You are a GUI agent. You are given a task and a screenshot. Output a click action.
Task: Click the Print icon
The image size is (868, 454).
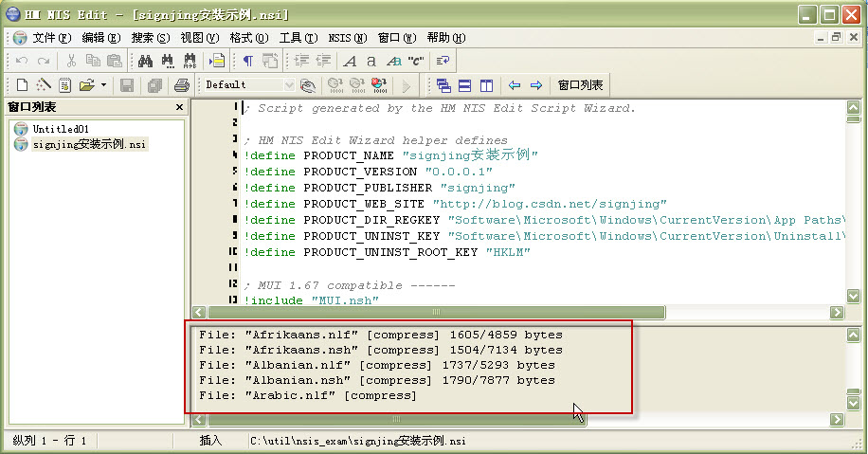(x=182, y=85)
